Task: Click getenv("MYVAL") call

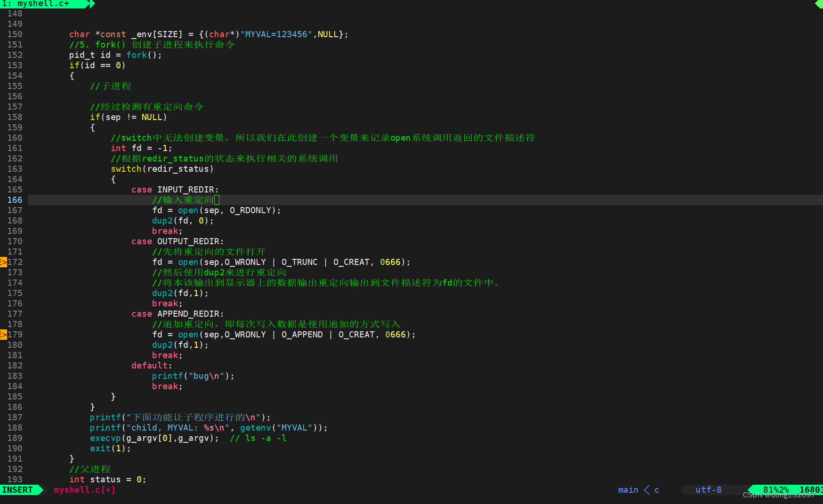Action: (x=281, y=428)
